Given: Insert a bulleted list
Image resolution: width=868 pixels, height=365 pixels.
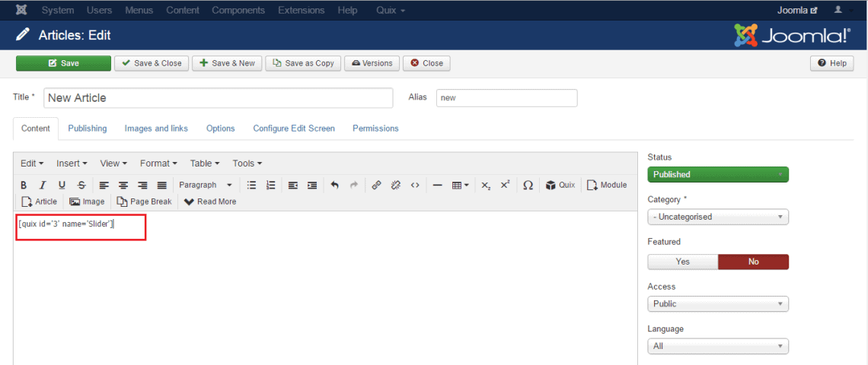Looking at the screenshot, I should [x=252, y=185].
